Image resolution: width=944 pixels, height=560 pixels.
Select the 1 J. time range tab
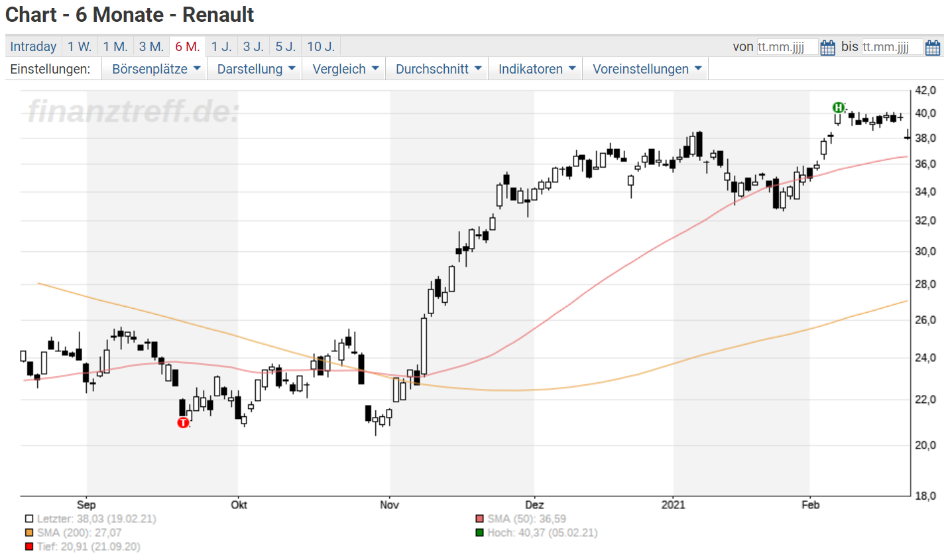(x=221, y=46)
